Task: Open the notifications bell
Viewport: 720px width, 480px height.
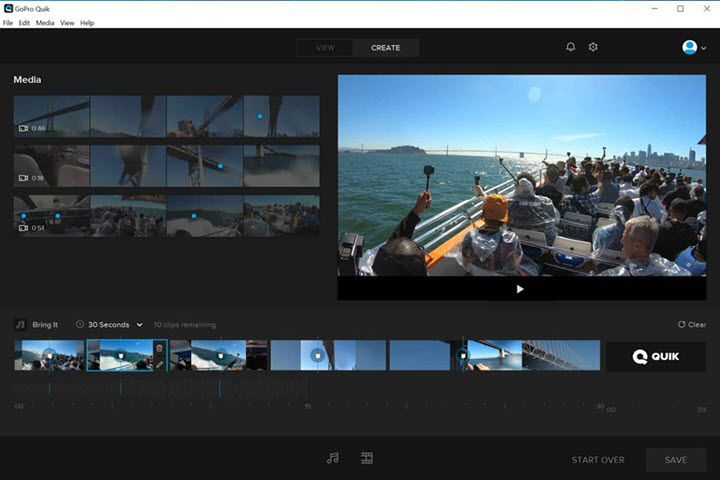Action: coord(571,47)
